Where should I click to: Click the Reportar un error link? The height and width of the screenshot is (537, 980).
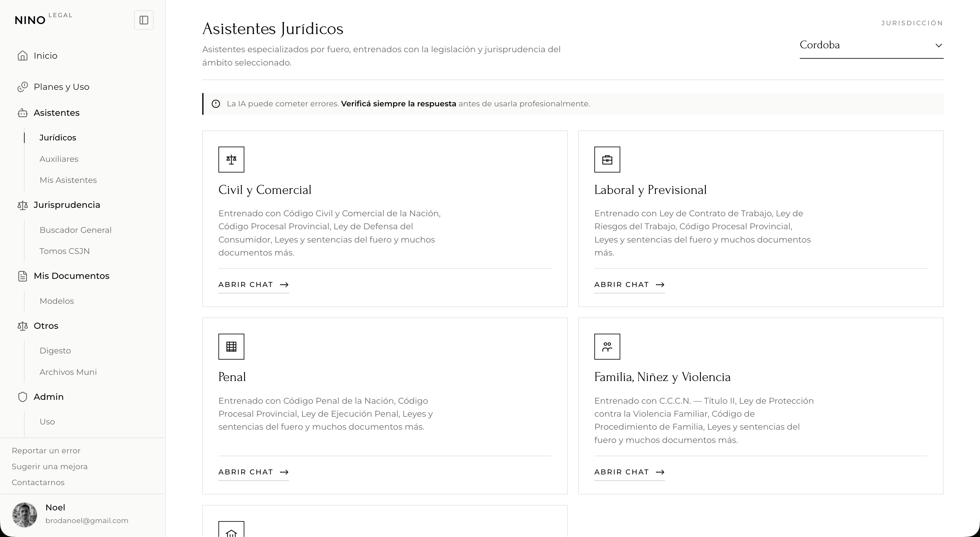[x=46, y=451]
